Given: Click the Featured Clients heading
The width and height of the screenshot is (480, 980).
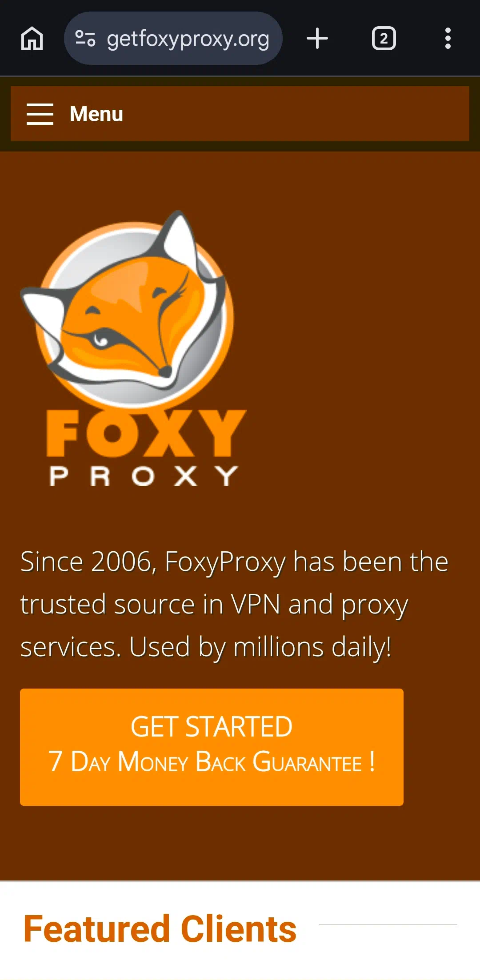Looking at the screenshot, I should (x=160, y=929).
